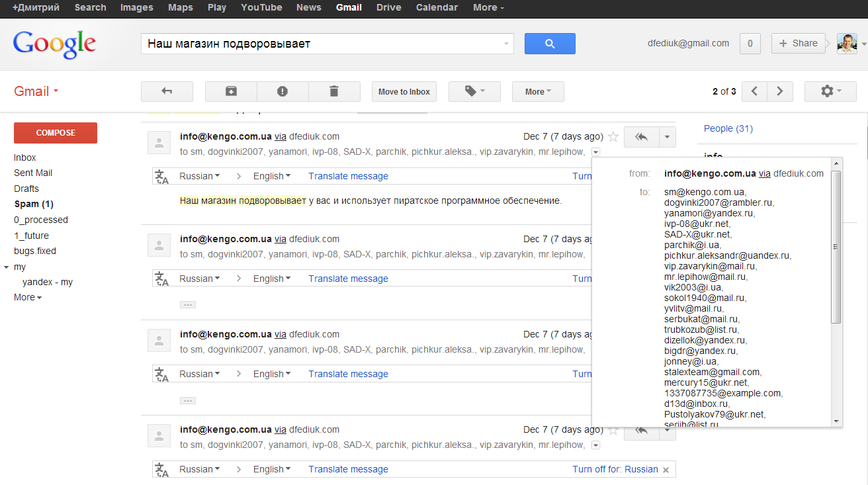The height and width of the screenshot is (485, 868).
Task: Star the first message from info@kengo.com.ua
Action: [613, 137]
